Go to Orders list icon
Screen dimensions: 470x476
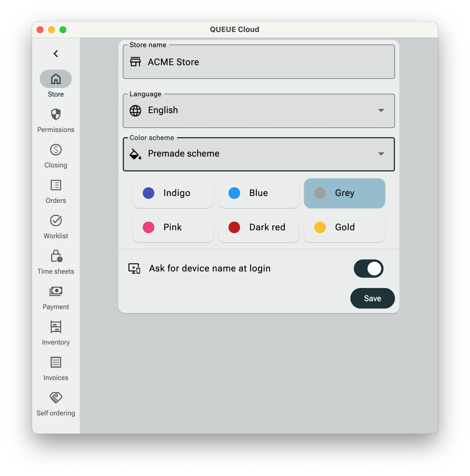[56, 185]
